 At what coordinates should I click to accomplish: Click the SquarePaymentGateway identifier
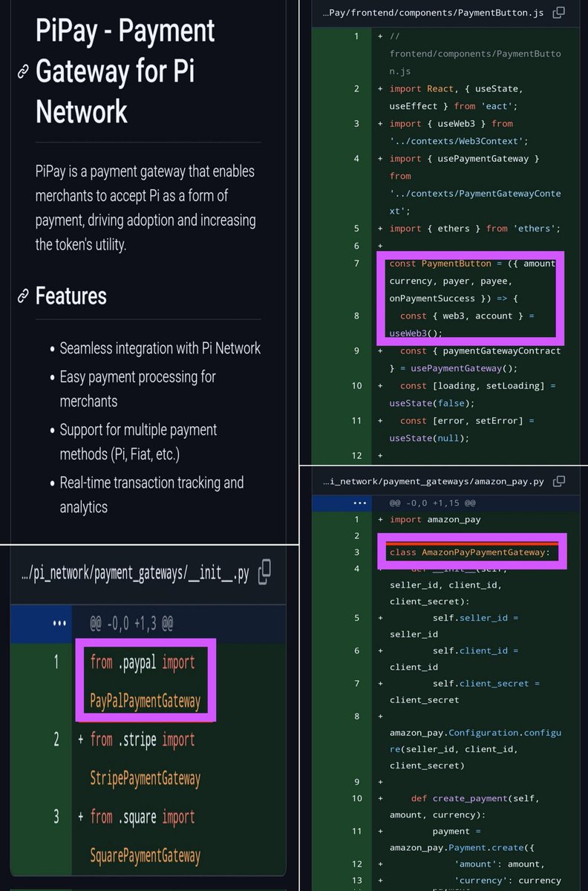coord(145,855)
